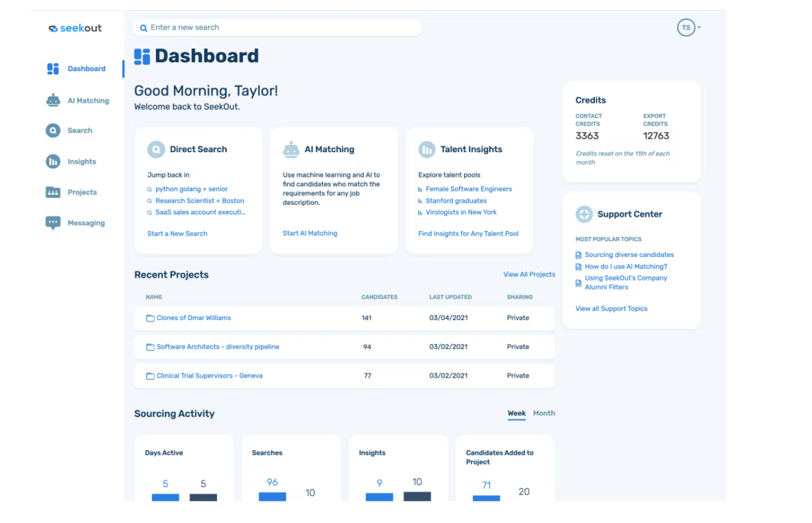Click candidates count 141
This screenshot has width=812, height=523.
pyautogui.click(x=367, y=318)
